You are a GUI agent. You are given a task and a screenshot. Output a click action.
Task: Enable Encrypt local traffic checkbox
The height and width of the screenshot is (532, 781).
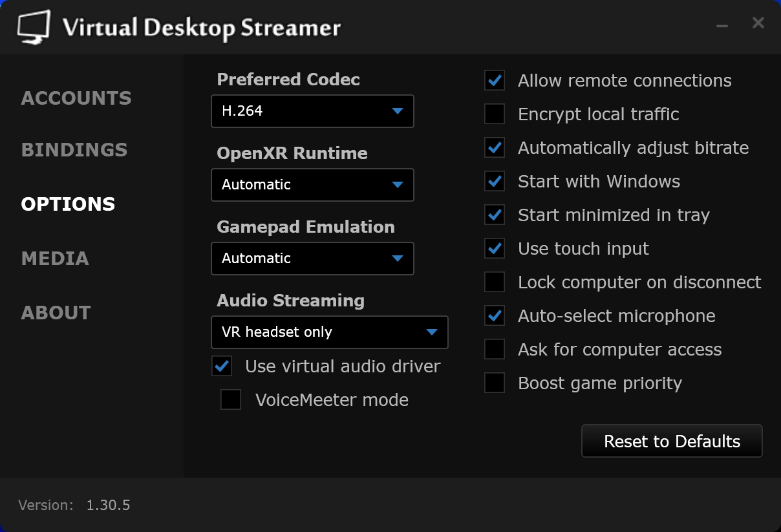pos(495,114)
